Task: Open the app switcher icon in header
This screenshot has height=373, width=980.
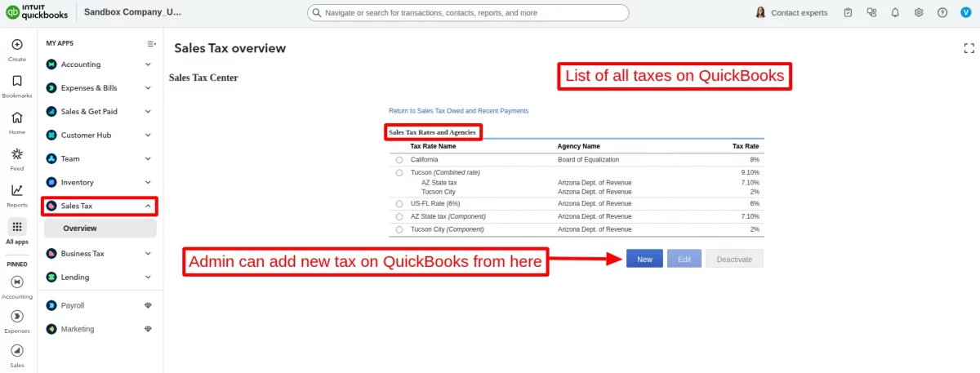Action: click(x=872, y=12)
